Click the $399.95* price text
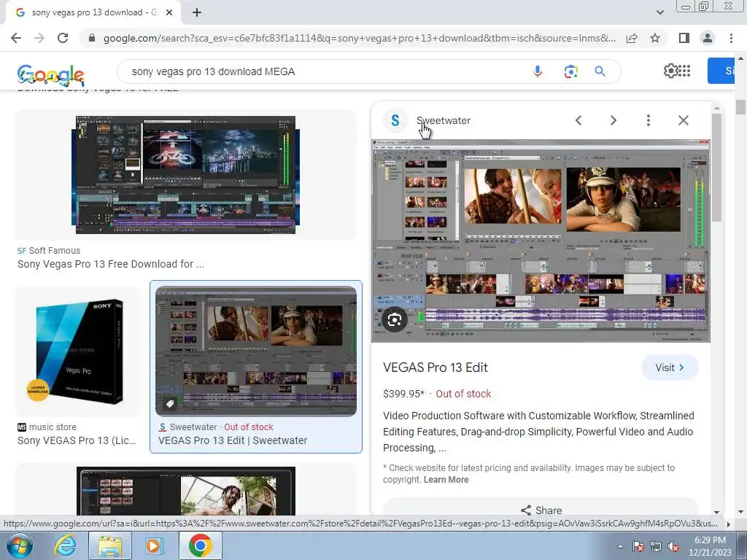This screenshot has height=560, width=747. click(x=403, y=394)
